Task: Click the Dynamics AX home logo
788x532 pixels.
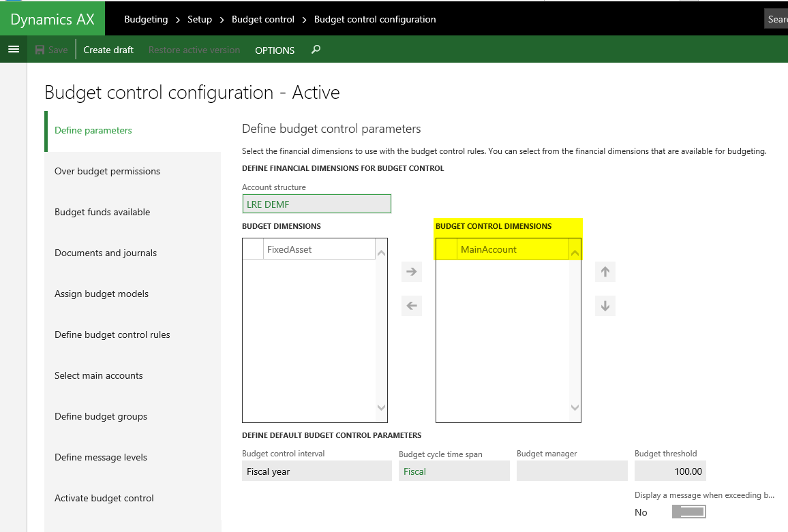Action: [52, 19]
